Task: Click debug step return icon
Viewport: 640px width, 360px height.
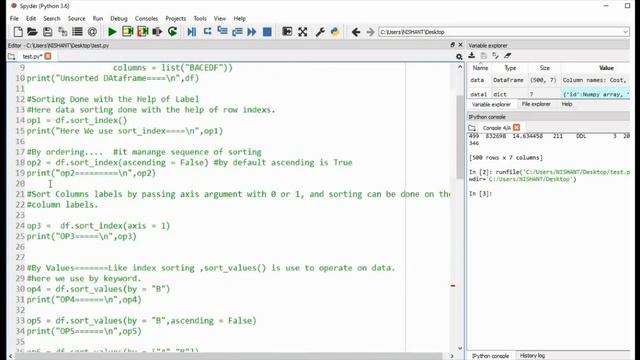Action: (x=237, y=32)
